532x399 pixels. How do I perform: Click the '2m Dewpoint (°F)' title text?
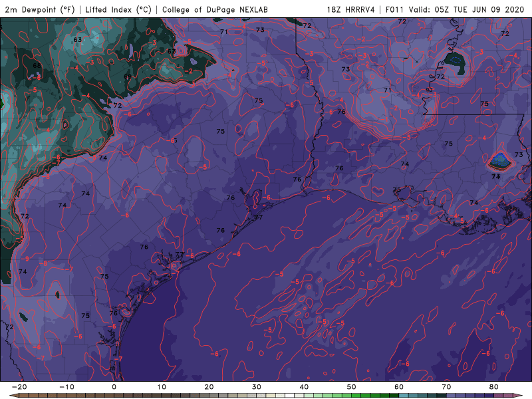(x=40, y=10)
